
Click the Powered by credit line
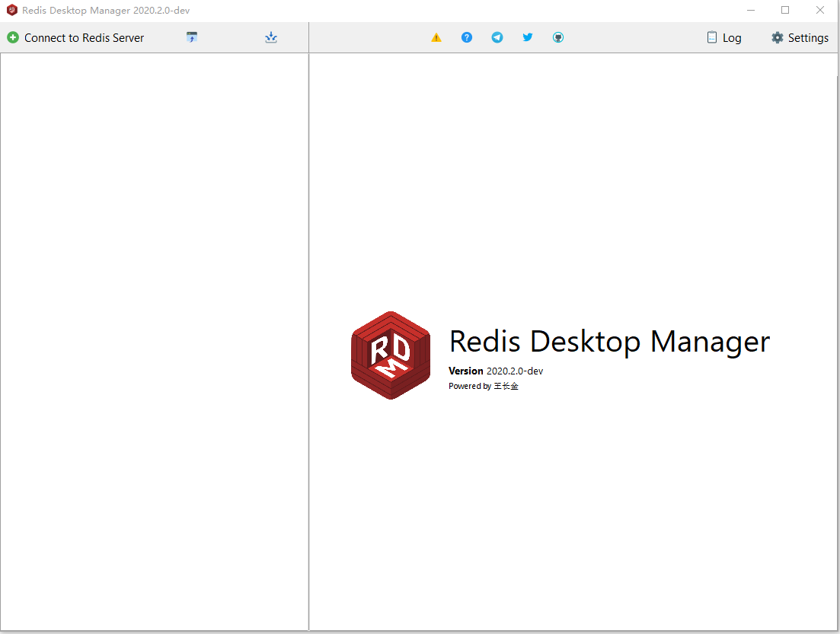click(484, 386)
